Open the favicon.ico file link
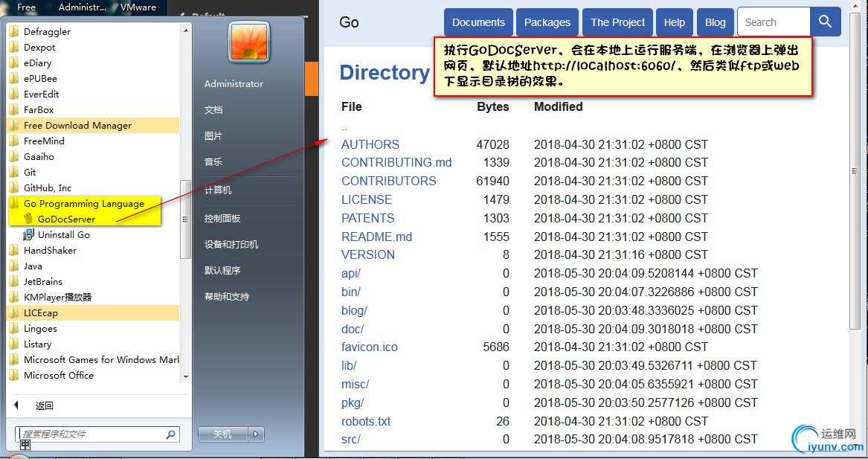The image size is (868, 459). 369,347
